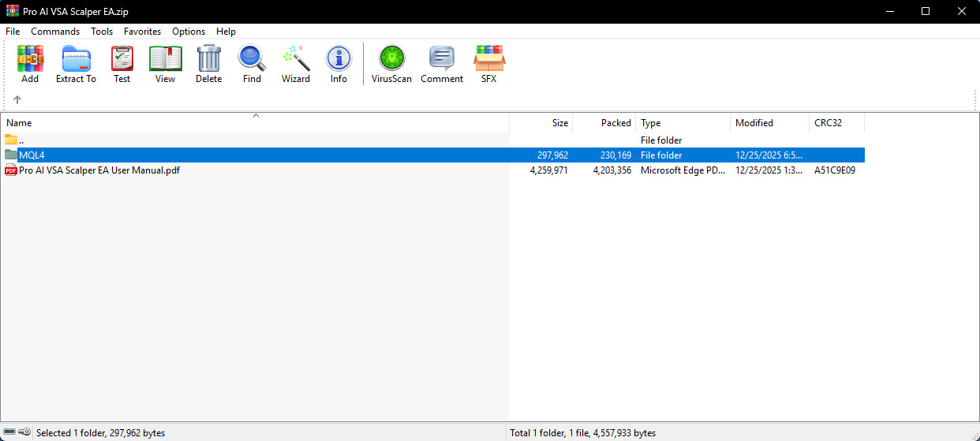This screenshot has height=441, width=980.
Task: Click the PDF icon of the user manual
Action: point(11,170)
